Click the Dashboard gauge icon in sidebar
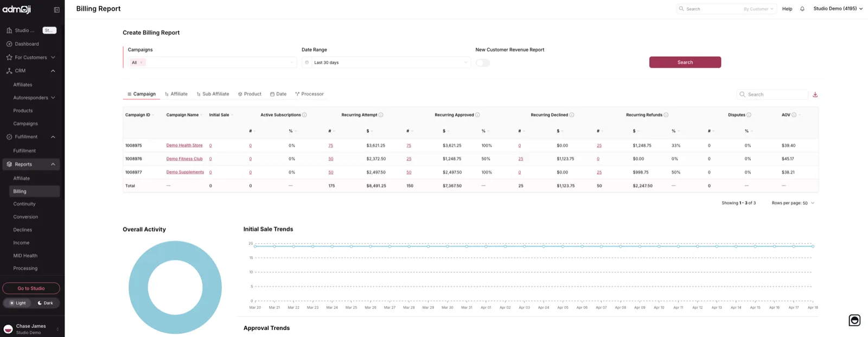868x337 pixels. point(9,44)
